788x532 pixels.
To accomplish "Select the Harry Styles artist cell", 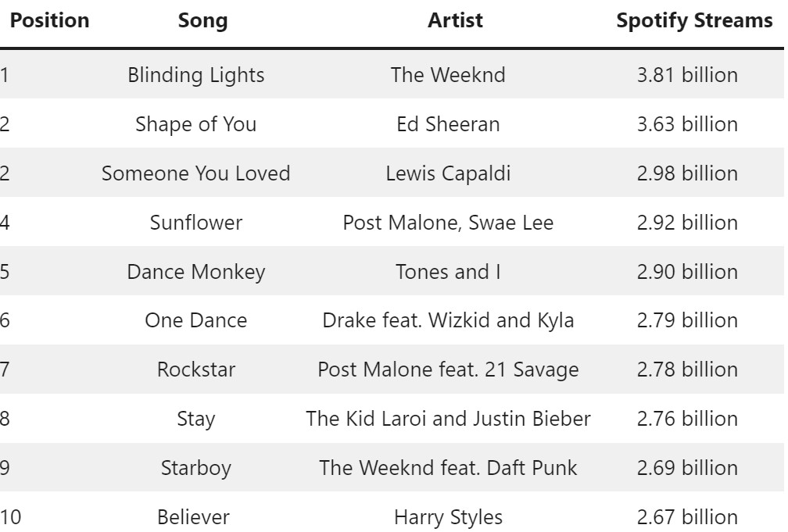I will (x=448, y=517).
